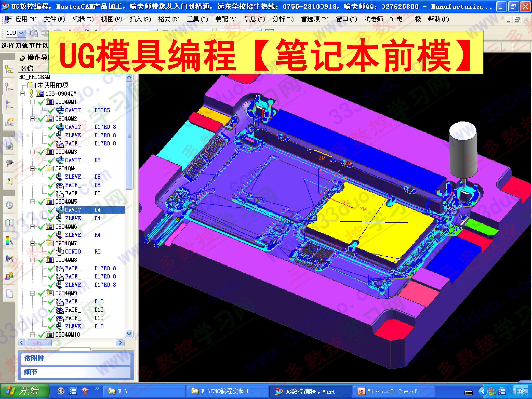Open the 100 speed dropdown arrow
Screen dimensions: 532x399
tap(21, 33)
